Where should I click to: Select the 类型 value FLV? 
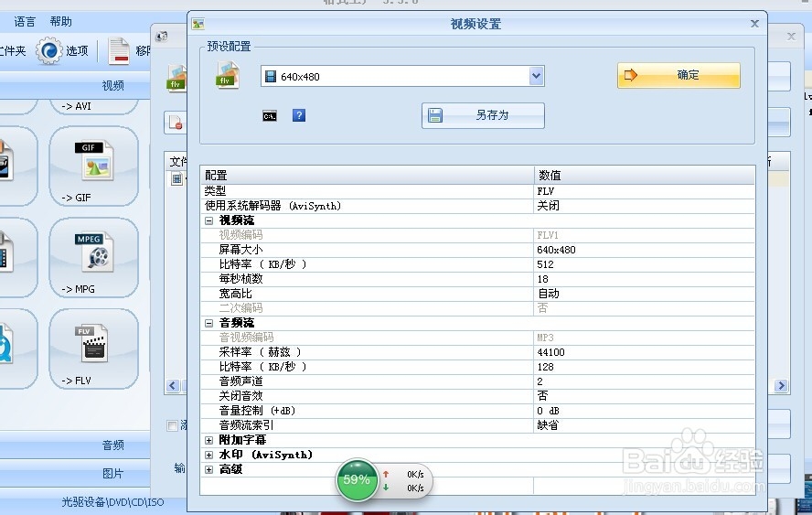545,191
